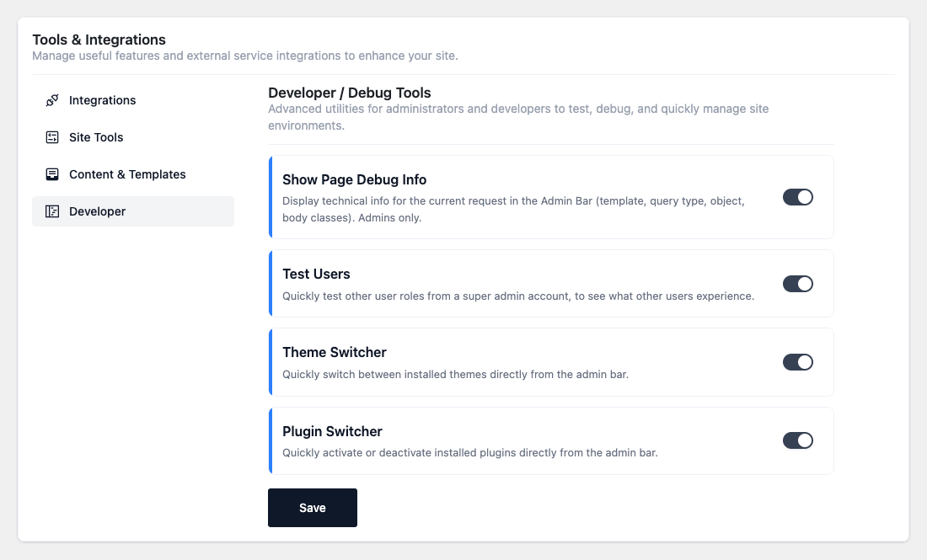Screen dimensions: 927x560
Task: Open the Integrations section
Action: (x=102, y=100)
